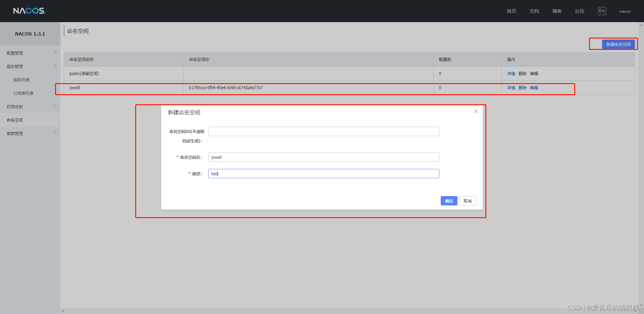Open 社区 in the top navigation
The image size is (644, 314).
pos(580,11)
